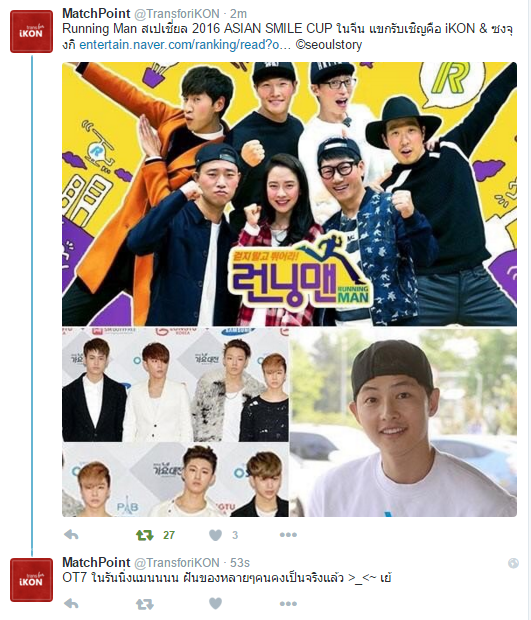The image size is (531, 620).
Task: Open MatchPoint profile name in first tweet
Action: tap(96, 13)
